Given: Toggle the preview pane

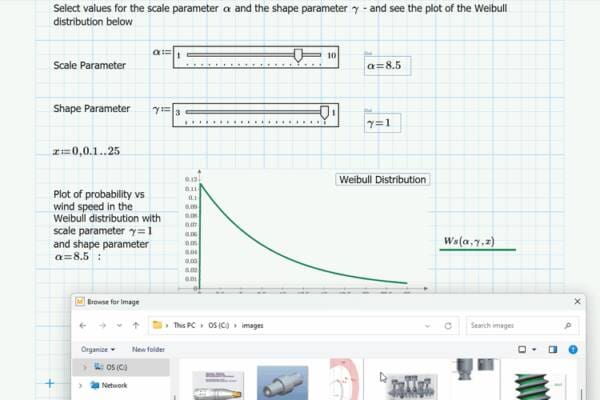Looking at the screenshot, I should click(553, 349).
